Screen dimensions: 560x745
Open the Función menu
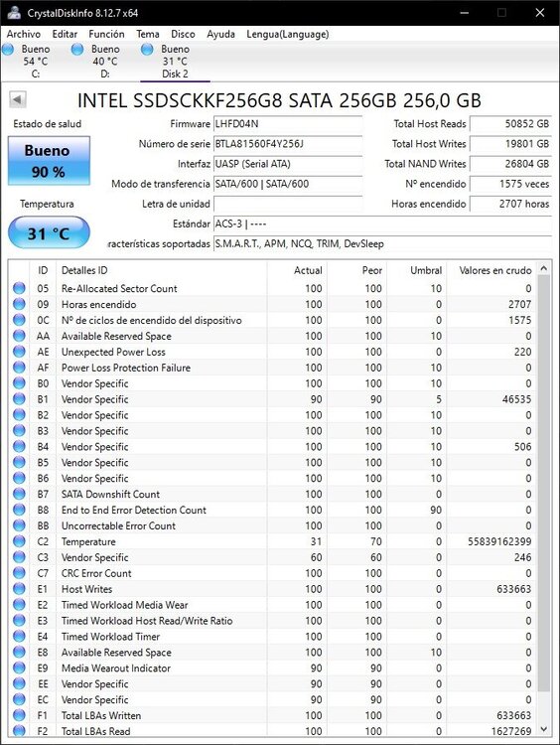[x=106, y=34]
